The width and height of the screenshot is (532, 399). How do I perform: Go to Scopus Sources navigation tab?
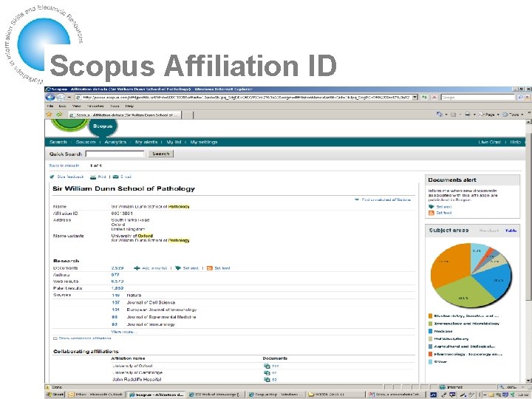pyautogui.click(x=86, y=142)
